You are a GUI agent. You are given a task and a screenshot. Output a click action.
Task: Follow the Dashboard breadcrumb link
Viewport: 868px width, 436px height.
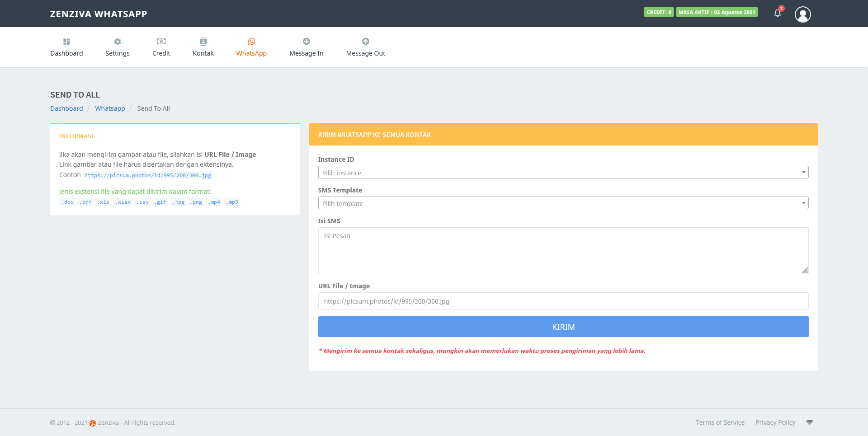coord(66,108)
